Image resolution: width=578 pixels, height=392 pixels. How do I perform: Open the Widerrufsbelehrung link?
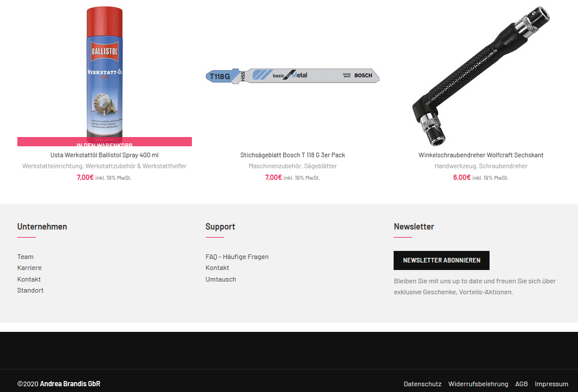(478, 384)
